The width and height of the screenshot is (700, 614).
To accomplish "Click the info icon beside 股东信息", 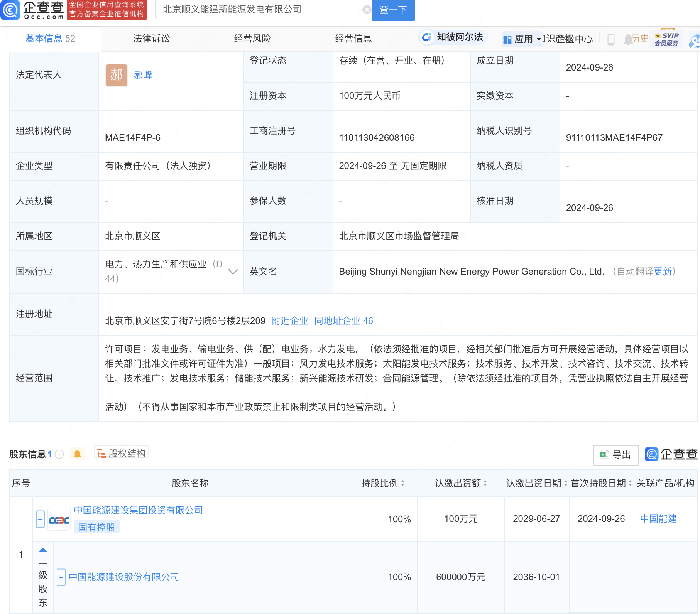I will pos(59,454).
